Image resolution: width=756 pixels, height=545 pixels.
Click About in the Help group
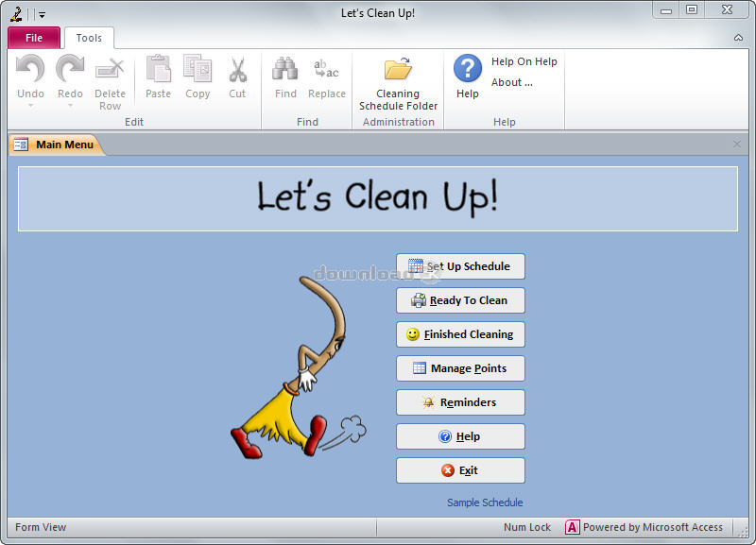pos(511,82)
